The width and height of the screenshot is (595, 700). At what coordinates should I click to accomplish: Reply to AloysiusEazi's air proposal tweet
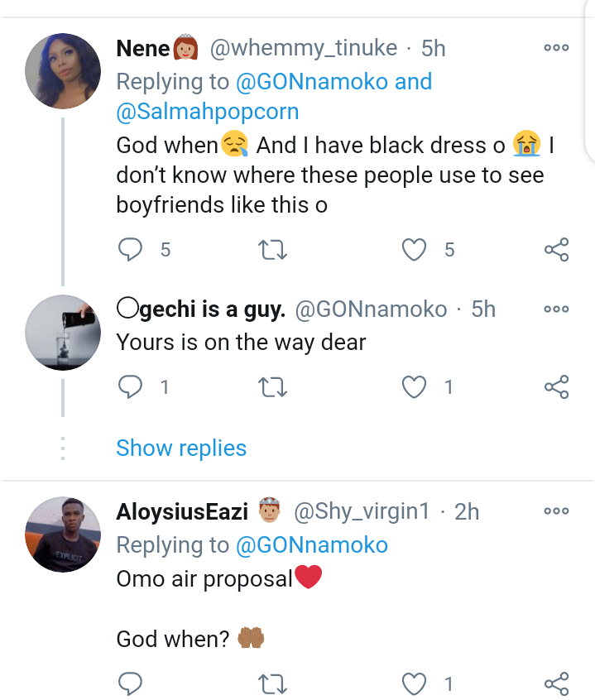tap(131, 683)
